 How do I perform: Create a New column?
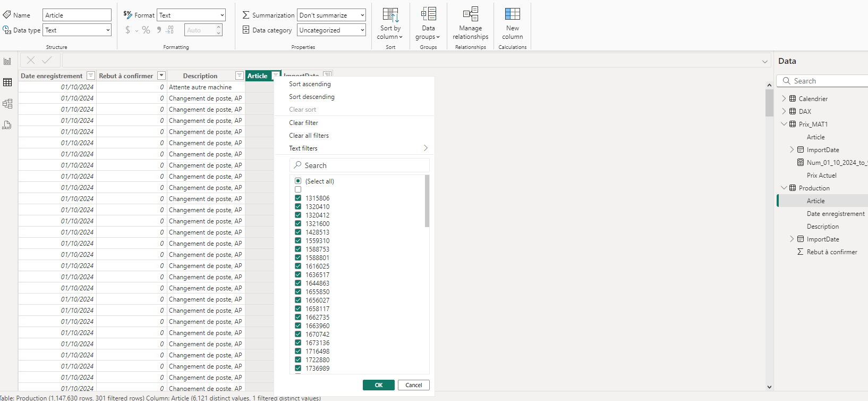coord(512,24)
